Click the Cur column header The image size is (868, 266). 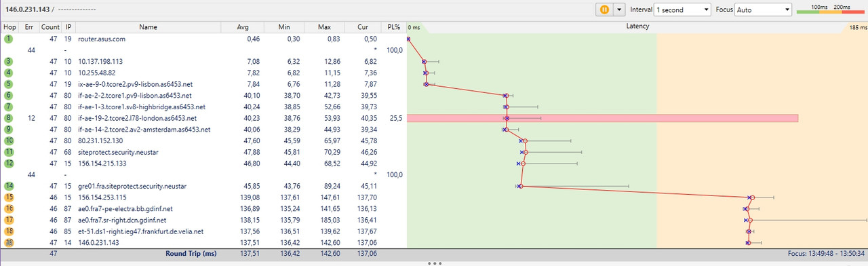click(363, 27)
